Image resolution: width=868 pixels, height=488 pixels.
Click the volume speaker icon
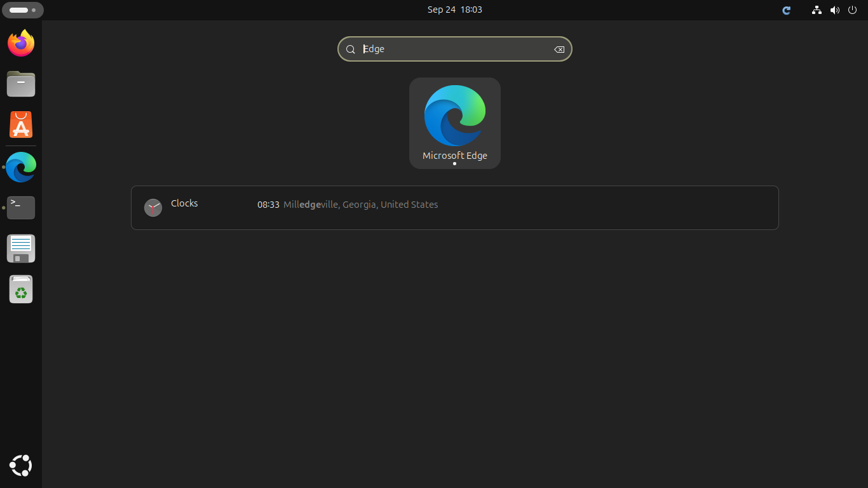(834, 10)
